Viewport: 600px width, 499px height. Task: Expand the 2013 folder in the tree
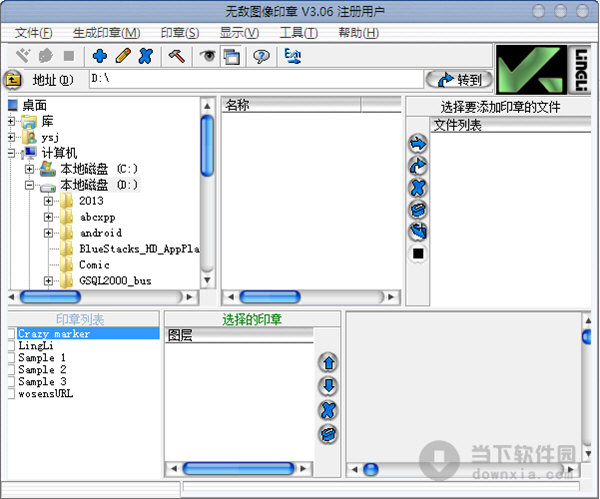[49, 201]
